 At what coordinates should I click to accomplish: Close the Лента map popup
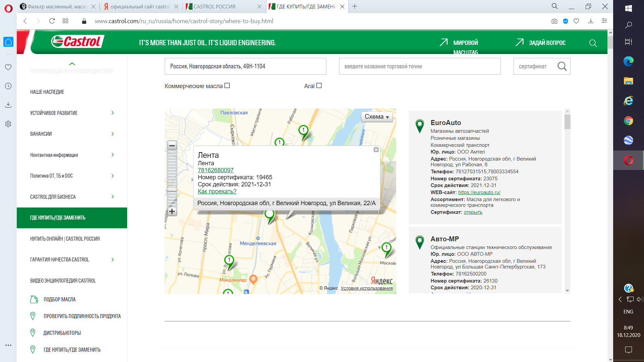click(x=376, y=150)
